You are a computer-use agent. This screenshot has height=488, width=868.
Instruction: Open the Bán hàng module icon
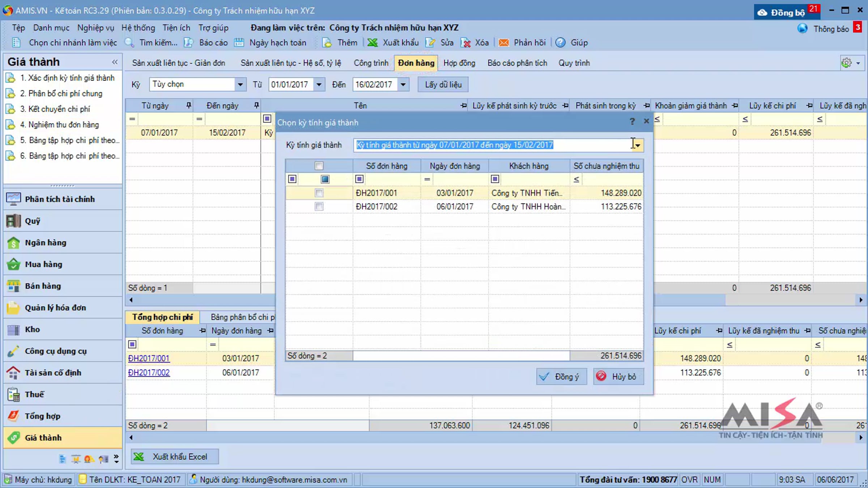click(13, 286)
